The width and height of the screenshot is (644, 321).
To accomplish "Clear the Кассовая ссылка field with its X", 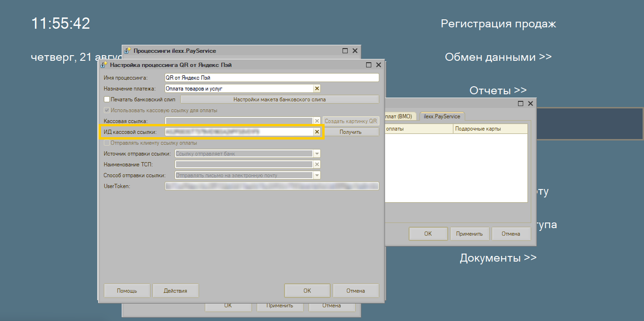I will (317, 121).
